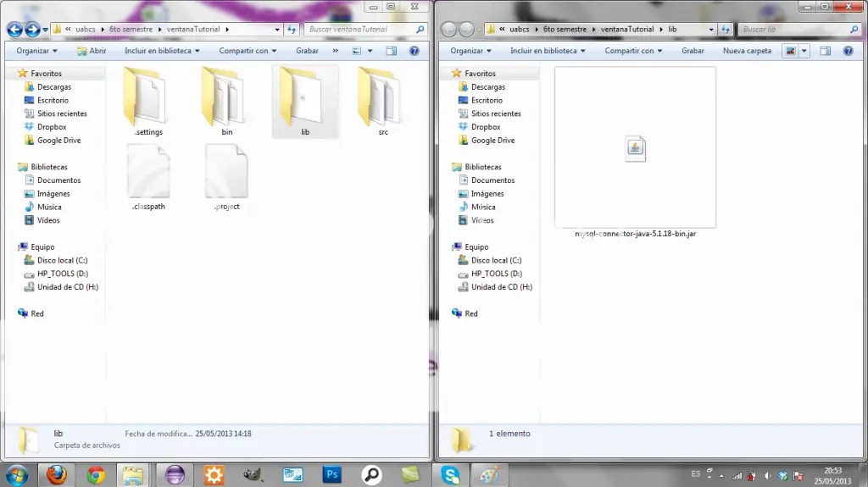Open Organizar menu in left window
Screen dimensions: 868x487
point(36,51)
